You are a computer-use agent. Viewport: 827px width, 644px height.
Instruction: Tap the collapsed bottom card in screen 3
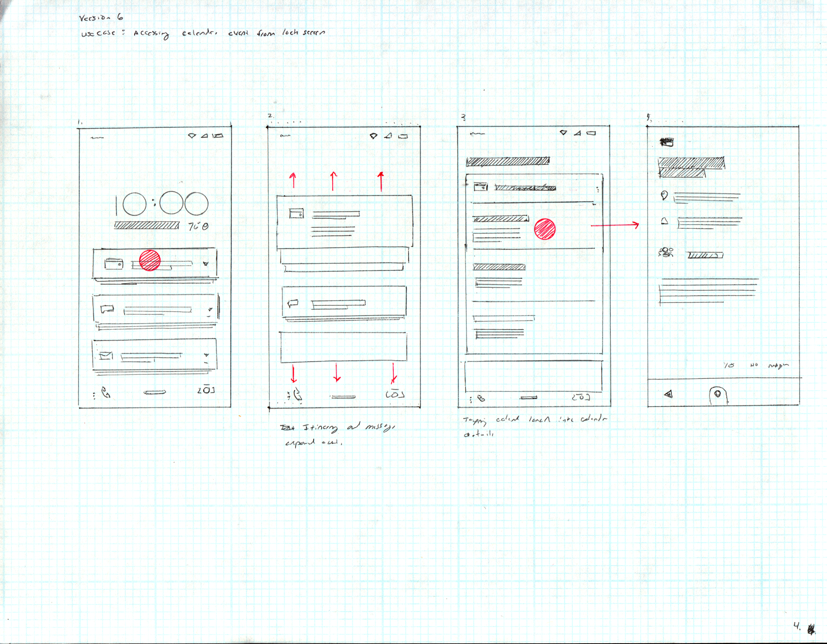(533, 377)
